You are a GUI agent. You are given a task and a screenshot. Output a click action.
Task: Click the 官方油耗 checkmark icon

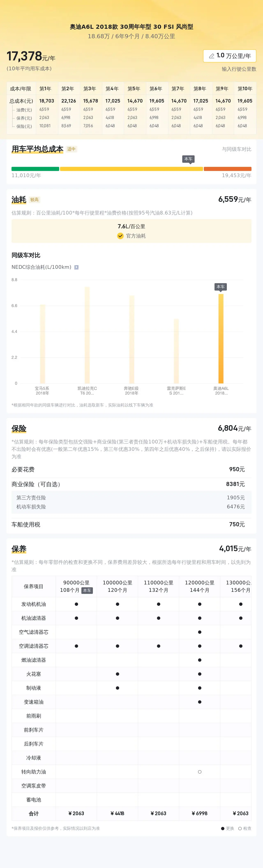[x=120, y=236]
